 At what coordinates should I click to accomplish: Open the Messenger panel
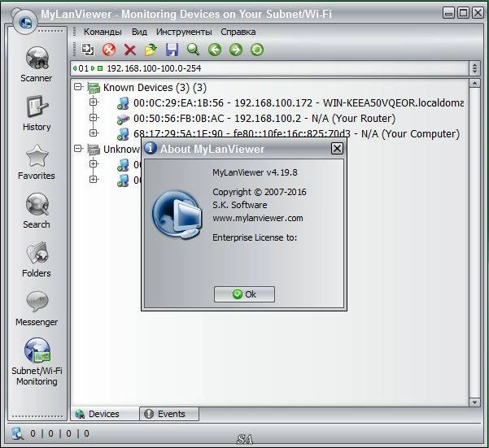[x=37, y=308]
